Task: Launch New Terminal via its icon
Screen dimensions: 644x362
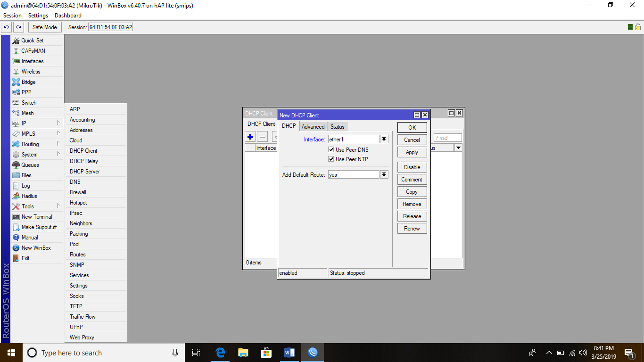Action: coord(16,217)
